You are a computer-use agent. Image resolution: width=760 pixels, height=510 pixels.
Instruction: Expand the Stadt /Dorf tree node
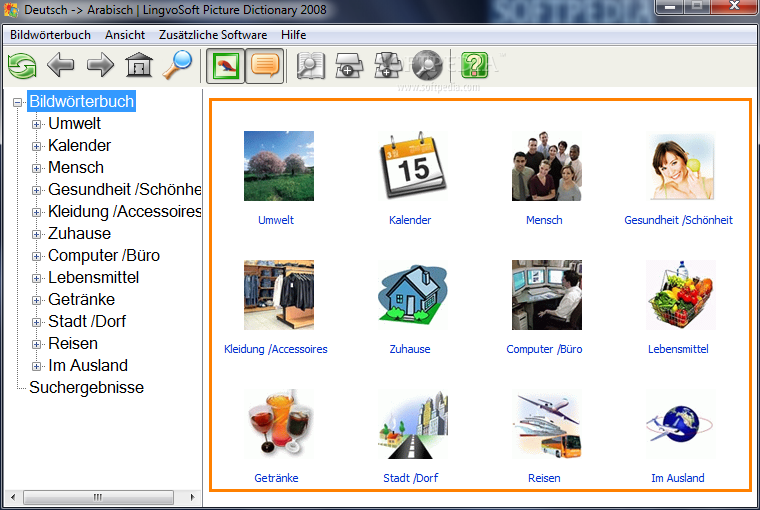36,322
